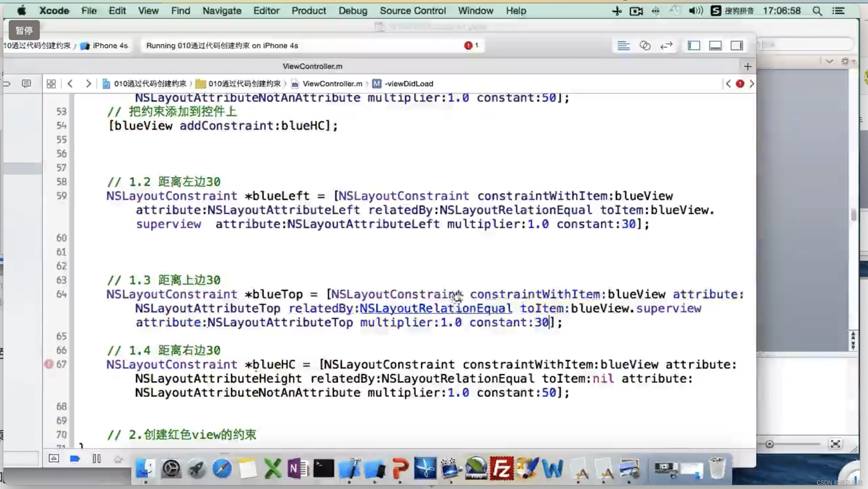Toggle the pause execution button
868x489 pixels.
[97, 459]
